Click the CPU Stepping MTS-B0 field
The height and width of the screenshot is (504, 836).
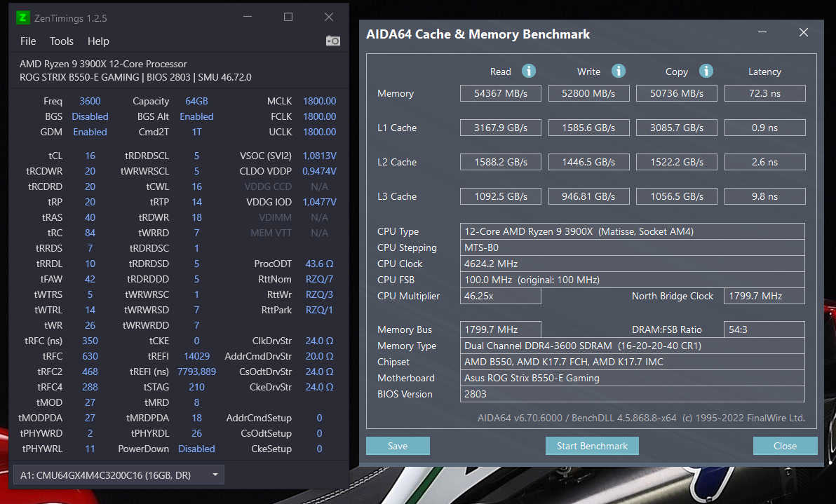point(633,247)
